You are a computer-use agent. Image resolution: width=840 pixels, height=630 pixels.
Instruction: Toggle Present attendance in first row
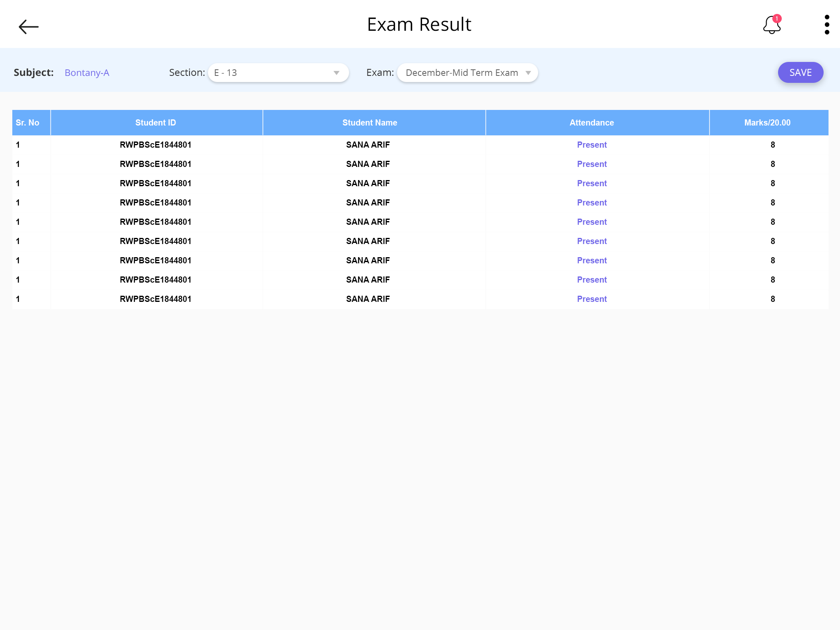click(591, 145)
